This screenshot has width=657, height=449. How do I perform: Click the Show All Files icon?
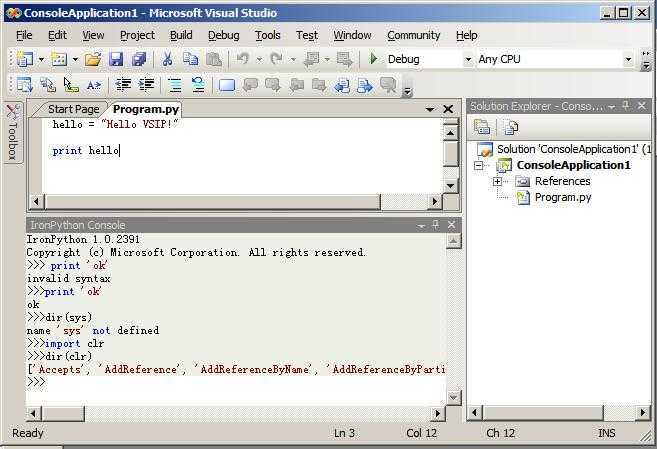point(511,126)
